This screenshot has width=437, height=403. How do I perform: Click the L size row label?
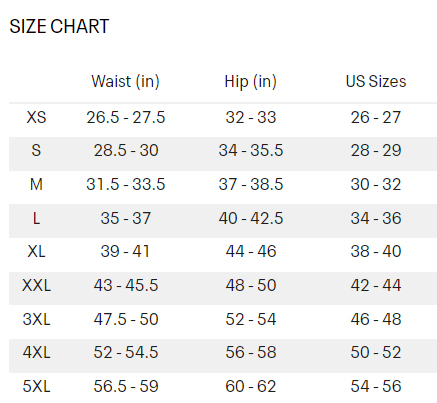(x=36, y=218)
